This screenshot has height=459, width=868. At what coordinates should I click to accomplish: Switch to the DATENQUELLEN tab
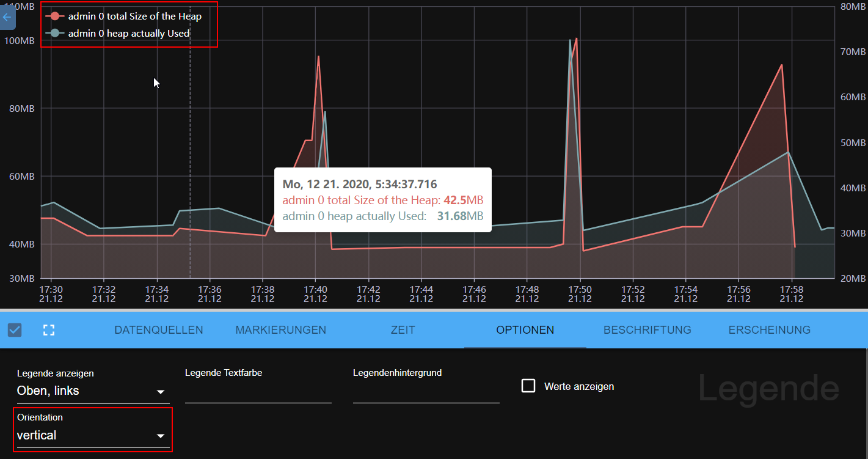click(x=158, y=329)
